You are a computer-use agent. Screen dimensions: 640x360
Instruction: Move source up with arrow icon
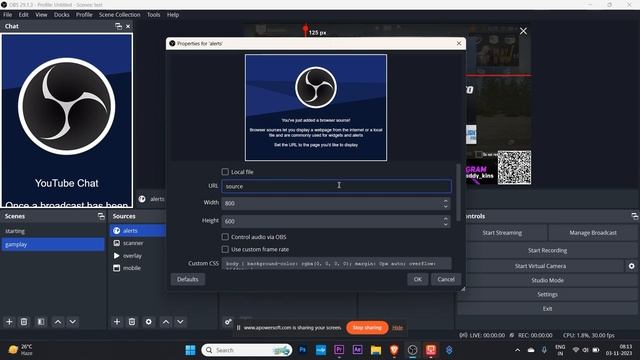tap(166, 322)
